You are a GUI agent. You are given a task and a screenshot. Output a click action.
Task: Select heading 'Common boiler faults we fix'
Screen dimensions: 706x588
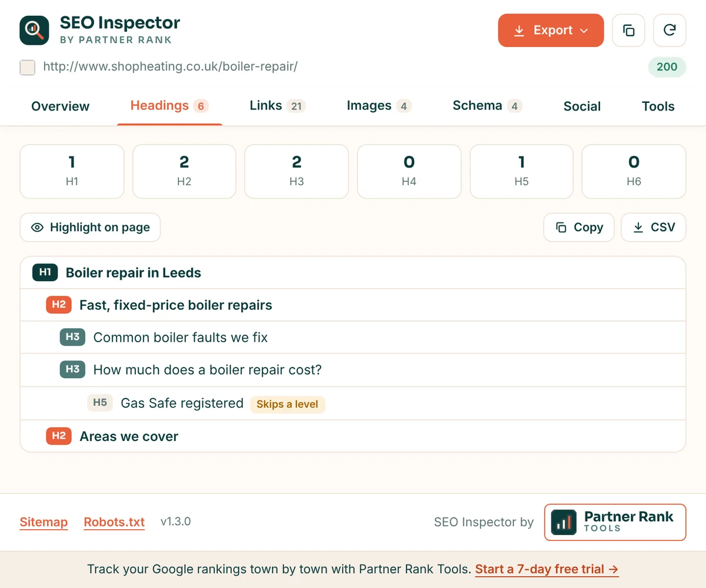pyautogui.click(x=181, y=338)
